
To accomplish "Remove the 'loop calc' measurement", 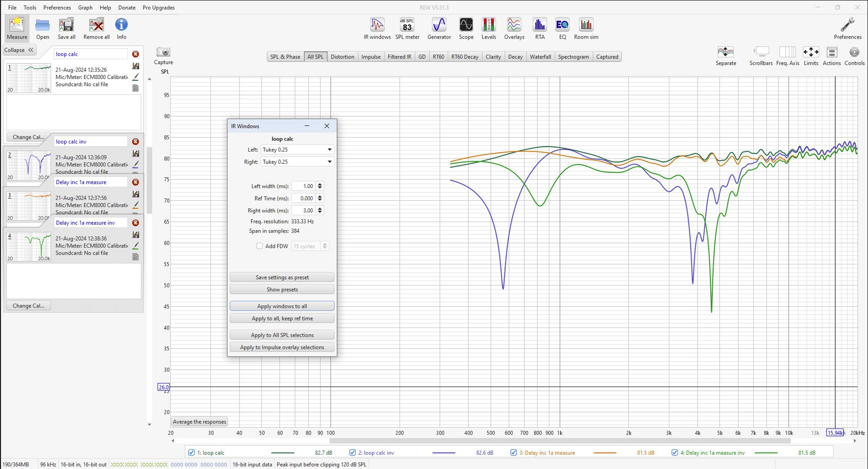I will 135,54.
